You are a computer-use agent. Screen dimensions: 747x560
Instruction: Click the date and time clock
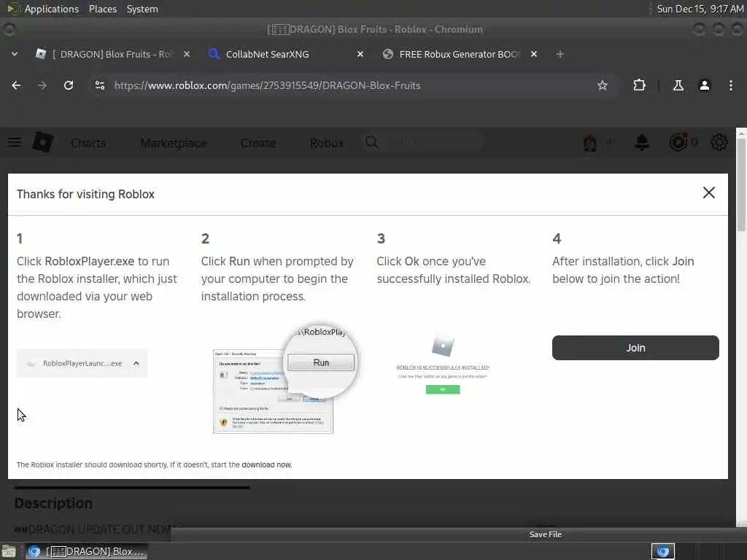[x=700, y=9]
